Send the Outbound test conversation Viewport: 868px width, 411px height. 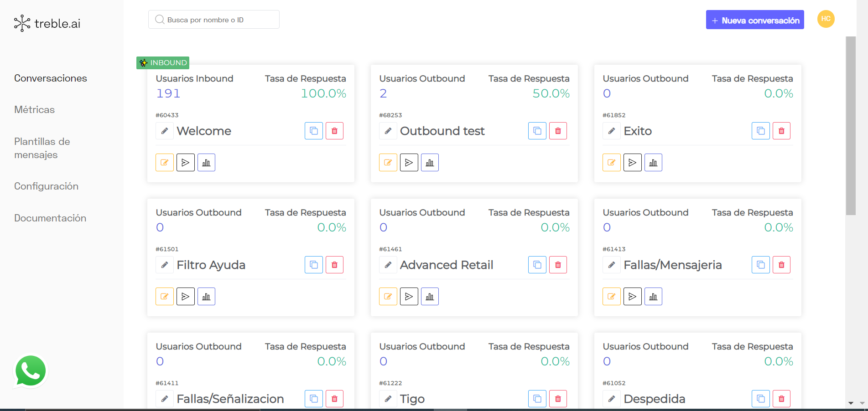pyautogui.click(x=409, y=163)
